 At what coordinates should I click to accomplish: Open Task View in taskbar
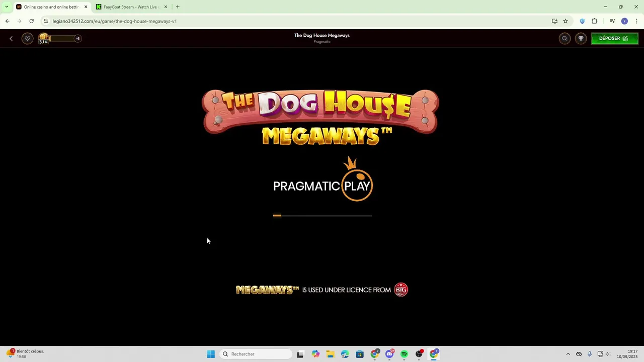click(300, 354)
